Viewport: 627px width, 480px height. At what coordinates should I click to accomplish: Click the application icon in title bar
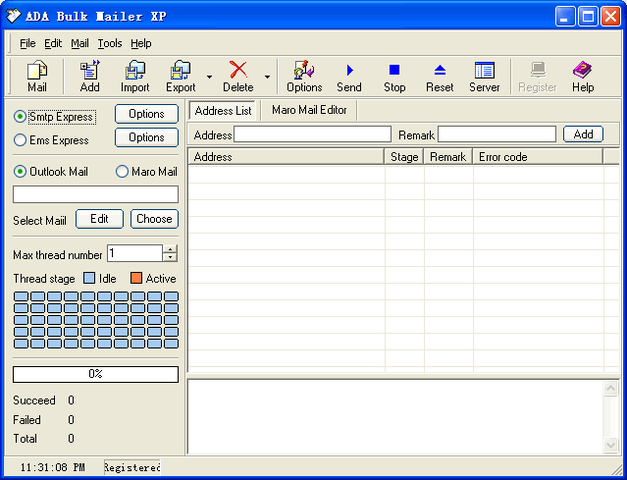pyautogui.click(x=13, y=16)
